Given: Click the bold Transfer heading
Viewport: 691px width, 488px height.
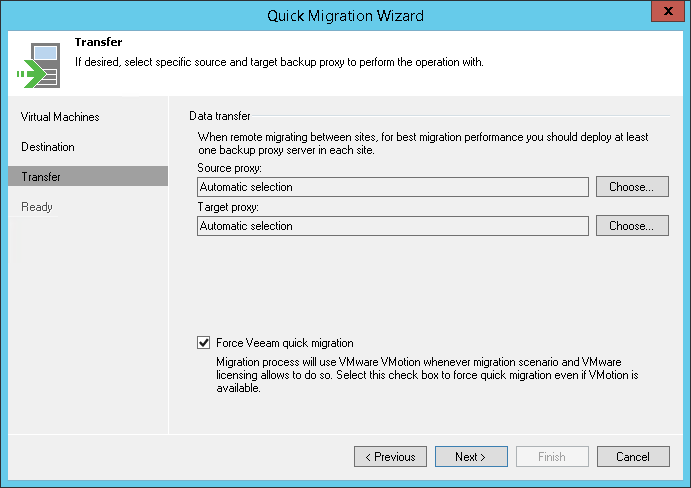Looking at the screenshot, I should click(98, 43).
